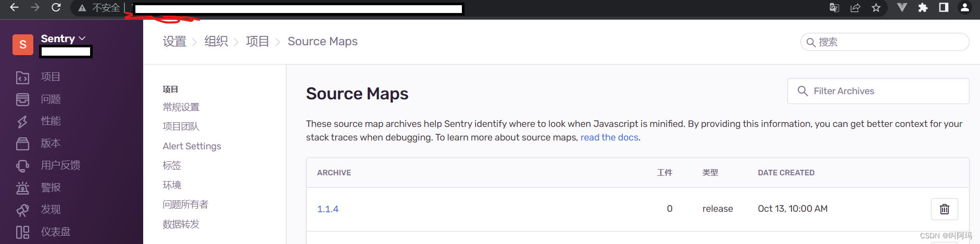This screenshot has height=244, width=980.
Task: Open the Sentry organization dropdown
Action: click(63, 38)
